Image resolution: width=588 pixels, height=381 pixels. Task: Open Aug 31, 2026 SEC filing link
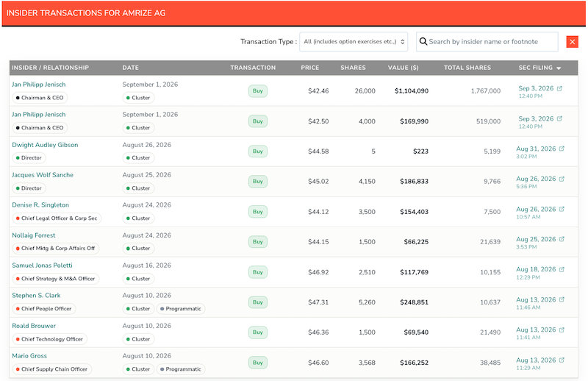point(536,149)
